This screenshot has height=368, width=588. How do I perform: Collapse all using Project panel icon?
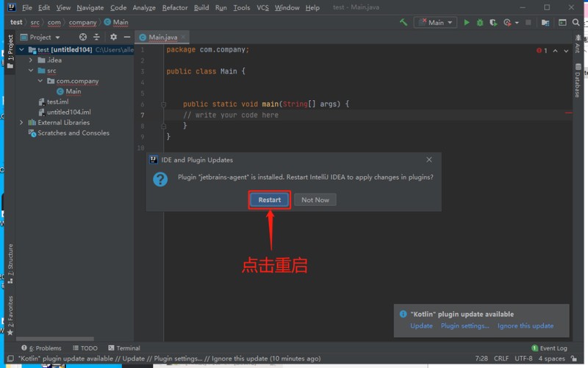coord(96,37)
